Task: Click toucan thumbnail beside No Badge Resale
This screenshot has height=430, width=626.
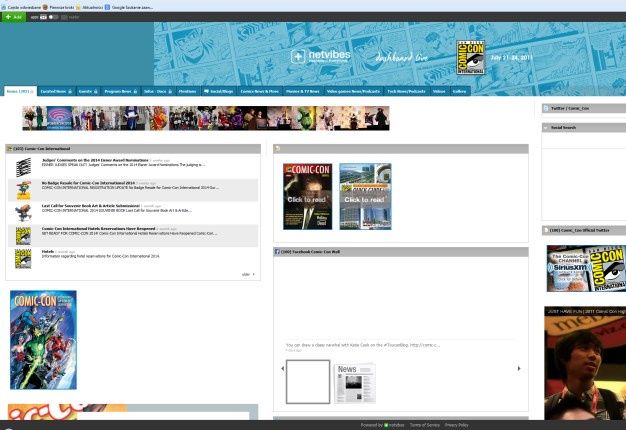Action: tap(23, 190)
